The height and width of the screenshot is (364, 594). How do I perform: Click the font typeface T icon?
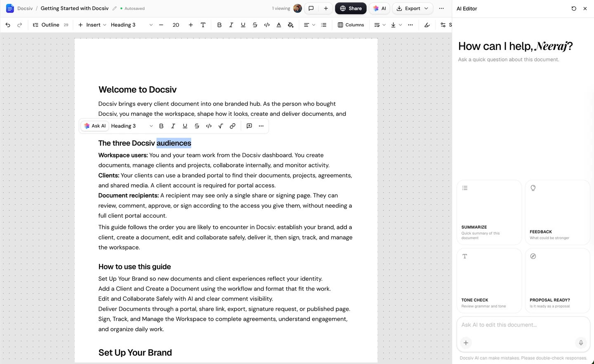203,25
